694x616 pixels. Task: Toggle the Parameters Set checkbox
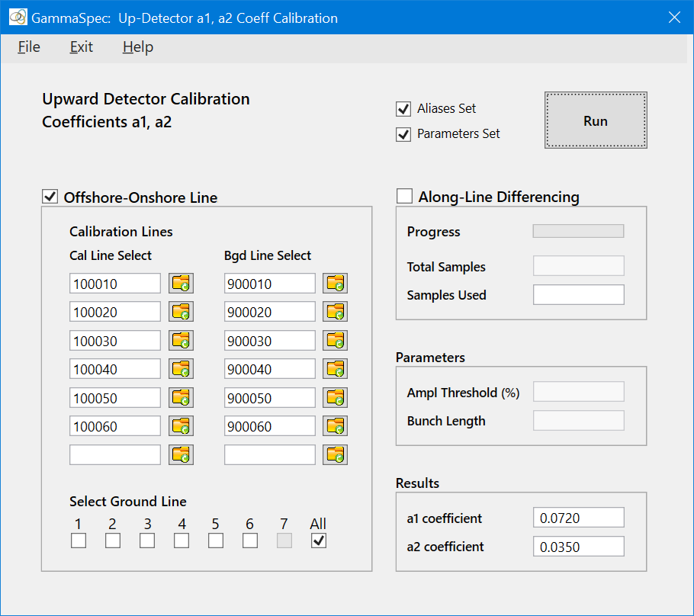click(404, 134)
